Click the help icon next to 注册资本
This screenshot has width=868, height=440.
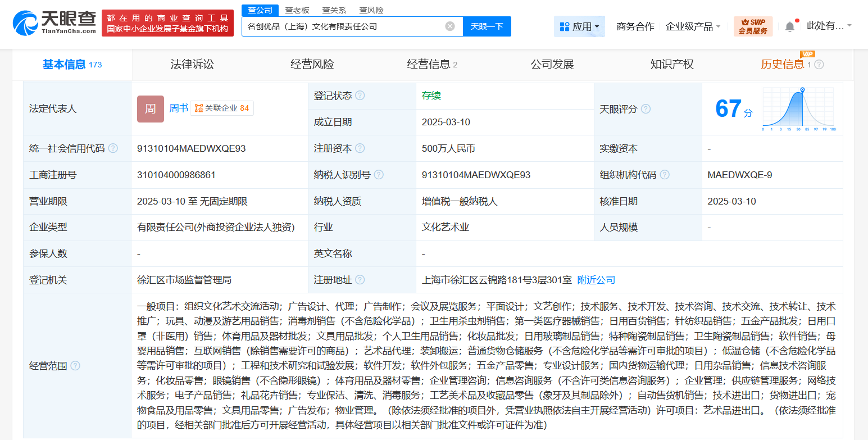tap(360, 148)
